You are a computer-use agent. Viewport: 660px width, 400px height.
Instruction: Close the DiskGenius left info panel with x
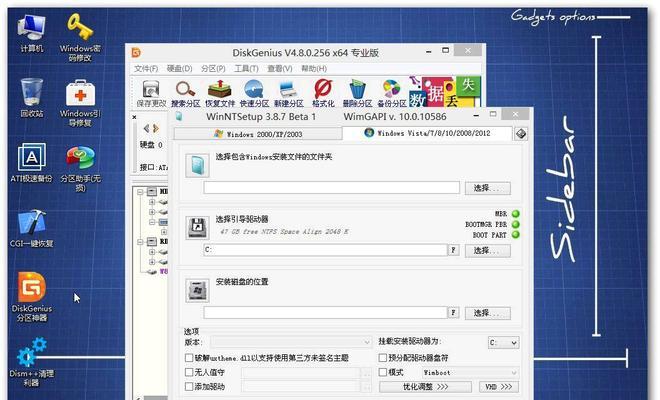point(134,117)
